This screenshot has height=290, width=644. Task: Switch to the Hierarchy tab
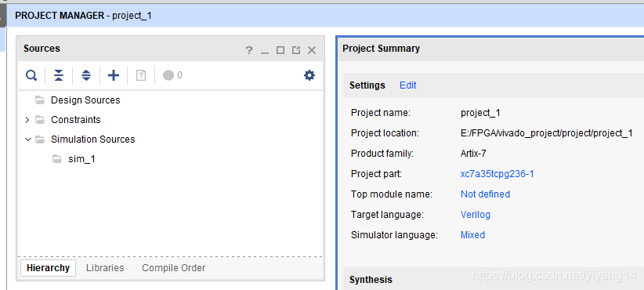[48, 268]
